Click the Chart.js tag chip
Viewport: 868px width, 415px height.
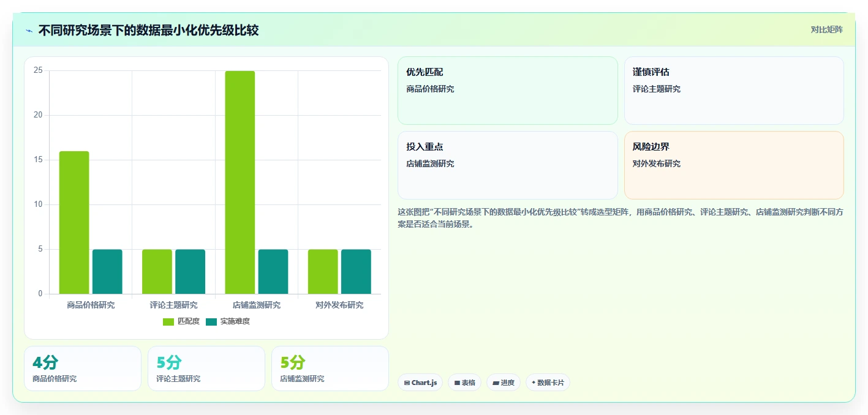[x=420, y=383]
